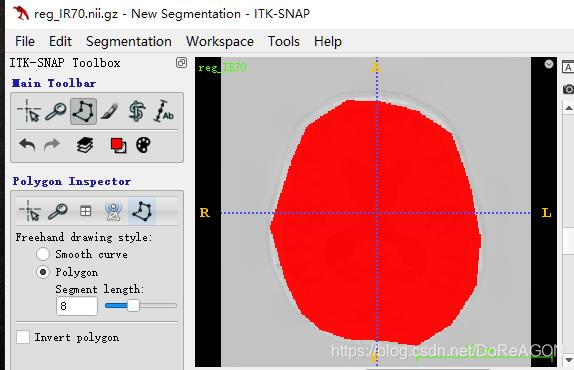
Task: Select Polygon drawing style
Action: (43, 272)
